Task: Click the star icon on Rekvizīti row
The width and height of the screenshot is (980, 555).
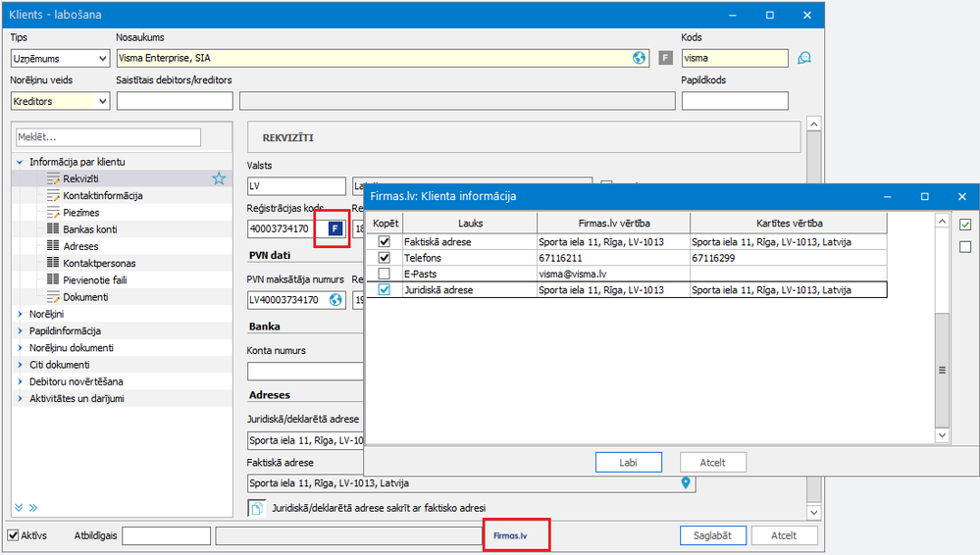Action: pos(219,178)
